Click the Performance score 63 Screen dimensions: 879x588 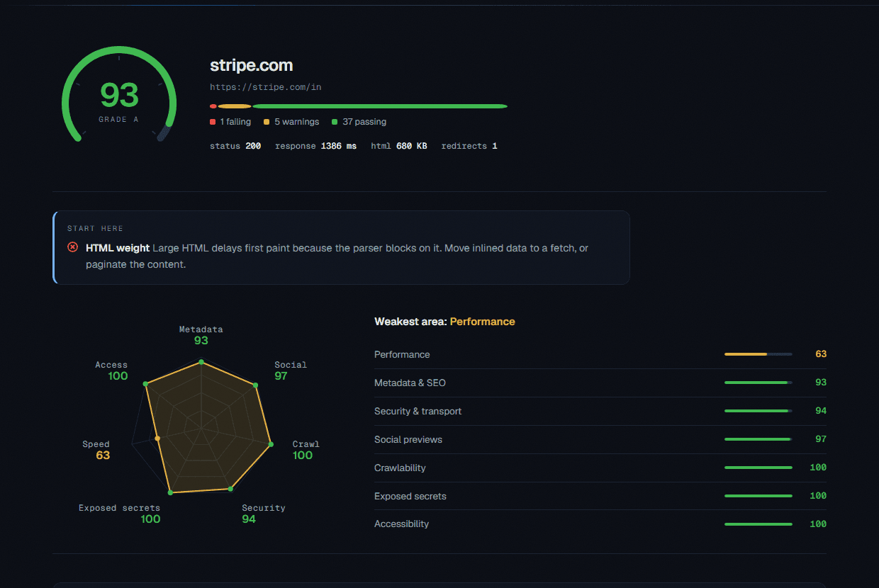tap(821, 354)
